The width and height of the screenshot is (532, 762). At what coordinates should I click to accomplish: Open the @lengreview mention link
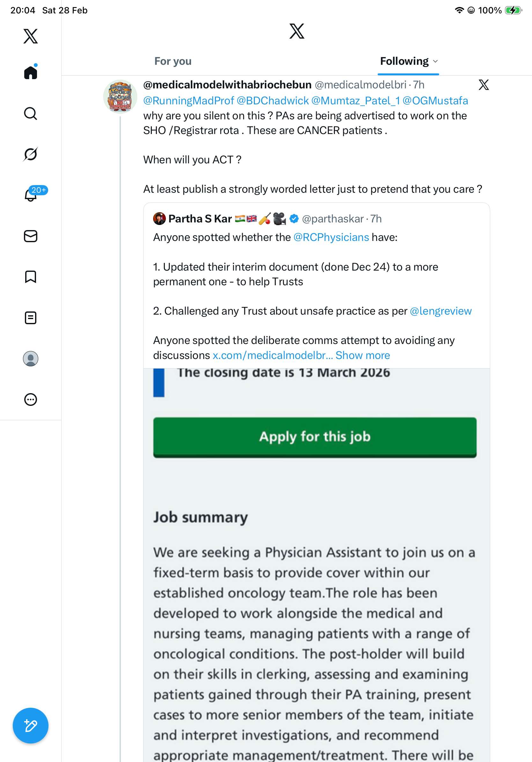tap(440, 311)
